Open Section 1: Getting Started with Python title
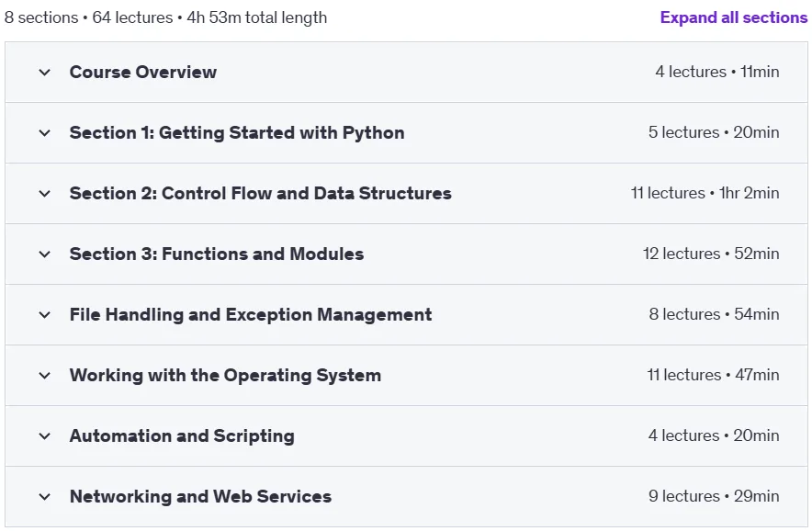Viewport: 812px width, 531px height. 237,132
